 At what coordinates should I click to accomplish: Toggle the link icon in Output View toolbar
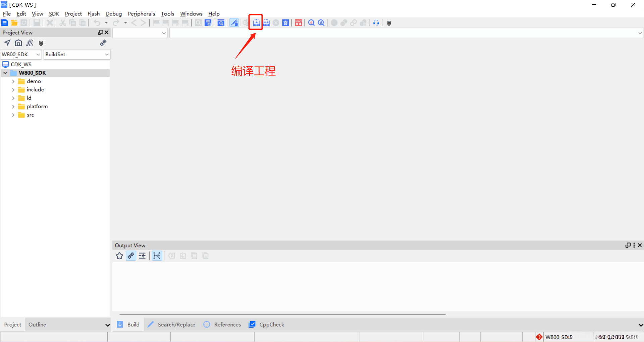click(x=131, y=256)
